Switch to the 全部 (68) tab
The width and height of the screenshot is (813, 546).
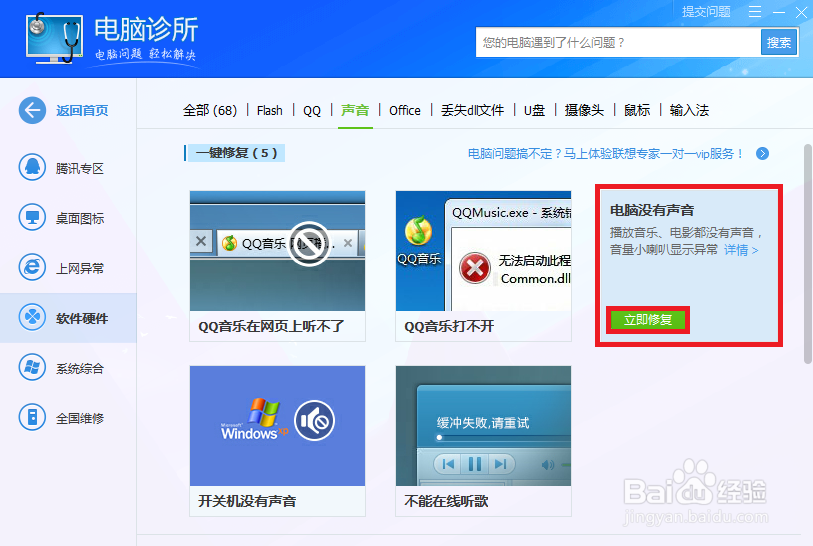[x=210, y=110]
